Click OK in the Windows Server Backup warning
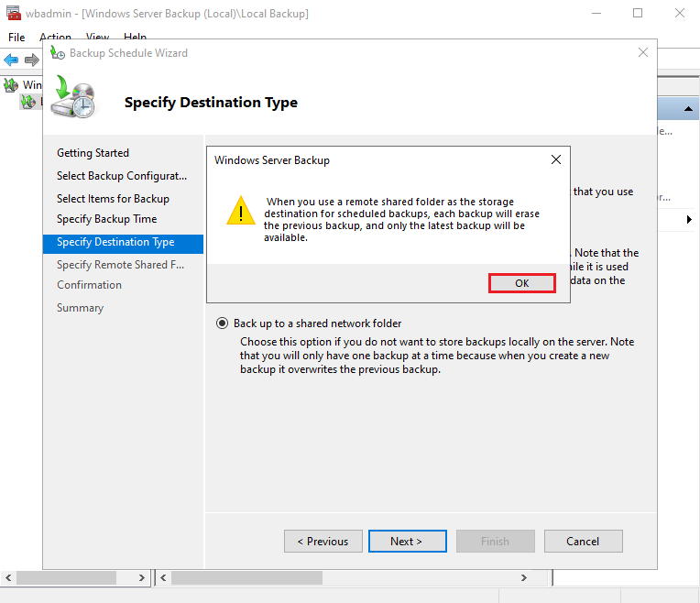The width and height of the screenshot is (700, 603). (x=521, y=283)
